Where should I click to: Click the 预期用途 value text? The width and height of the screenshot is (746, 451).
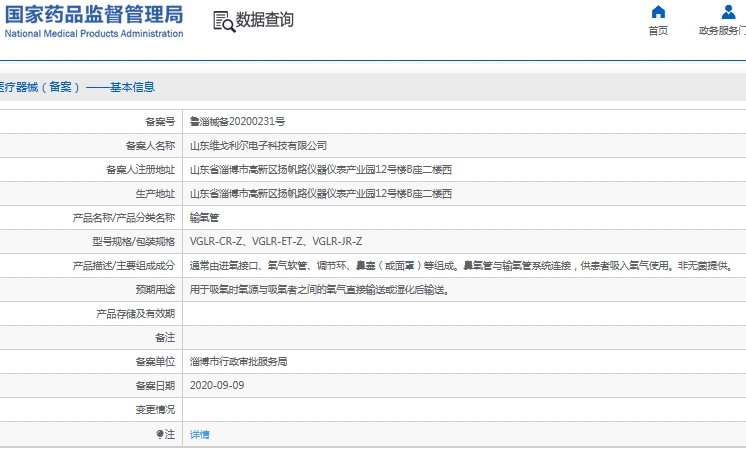click(x=319, y=290)
